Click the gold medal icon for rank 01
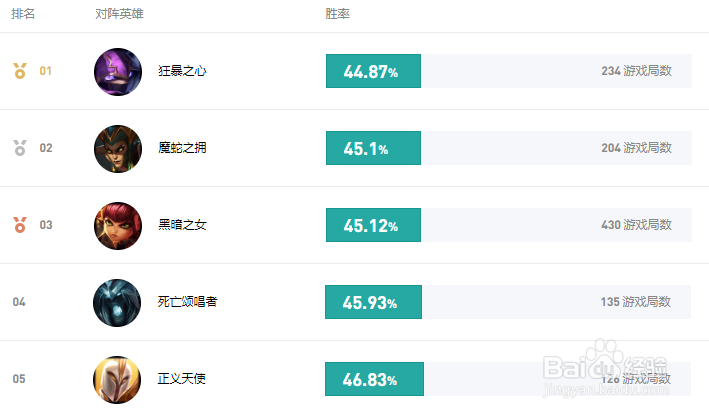The height and width of the screenshot is (415, 709). pyautogui.click(x=20, y=71)
